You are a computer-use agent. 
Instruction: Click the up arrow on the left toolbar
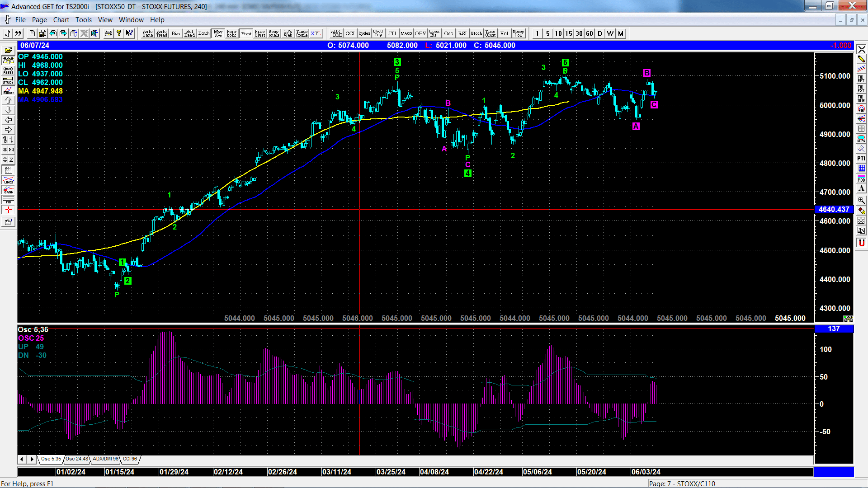click(x=8, y=100)
